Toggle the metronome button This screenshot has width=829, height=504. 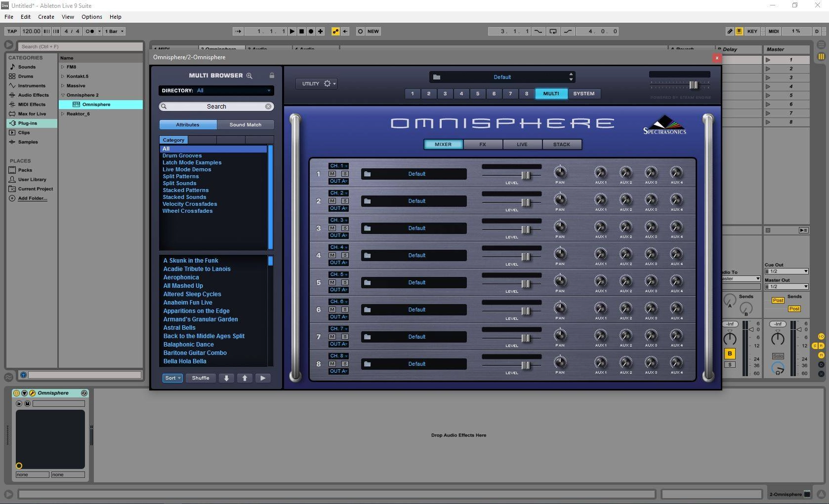[90, 31]
